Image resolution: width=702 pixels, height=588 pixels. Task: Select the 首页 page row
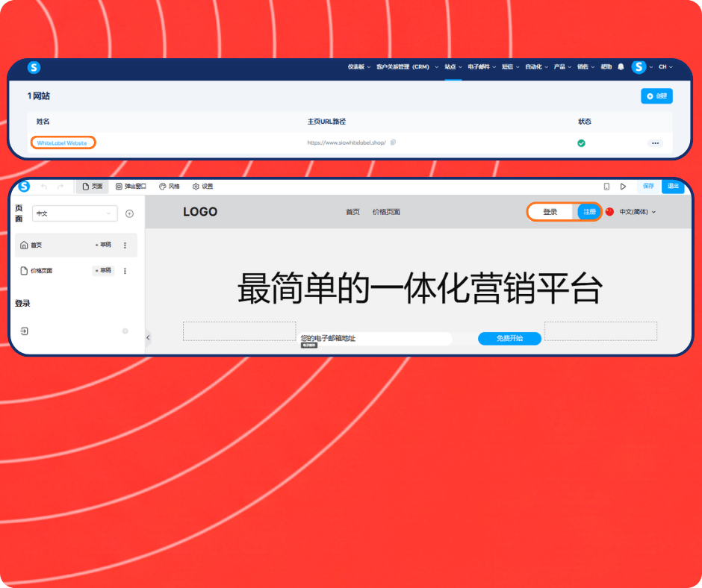[76, 245]
